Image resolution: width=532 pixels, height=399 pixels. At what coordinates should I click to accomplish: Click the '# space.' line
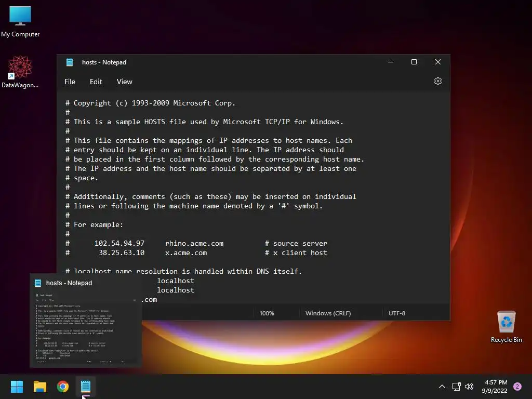82,178
